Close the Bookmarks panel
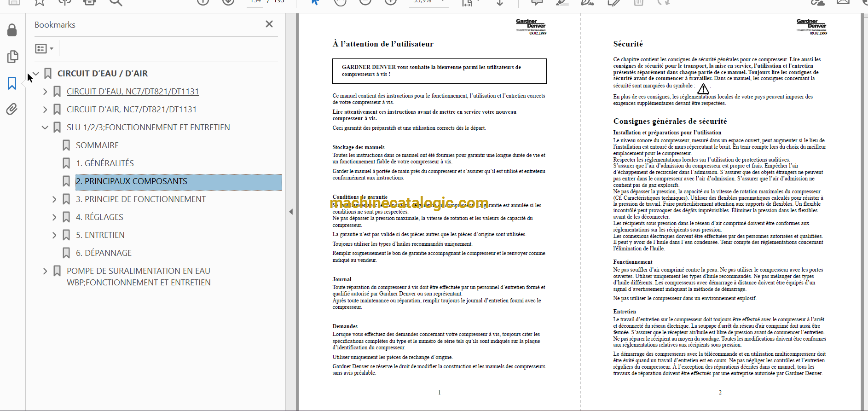 (269, 24)
